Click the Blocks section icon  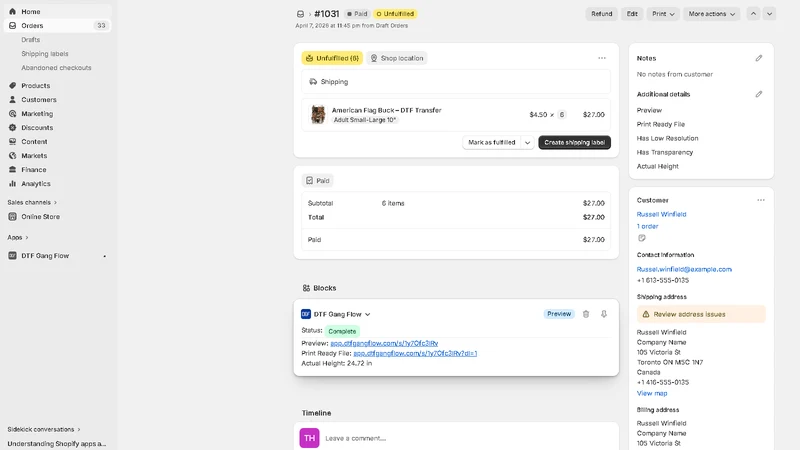[306, 288]
